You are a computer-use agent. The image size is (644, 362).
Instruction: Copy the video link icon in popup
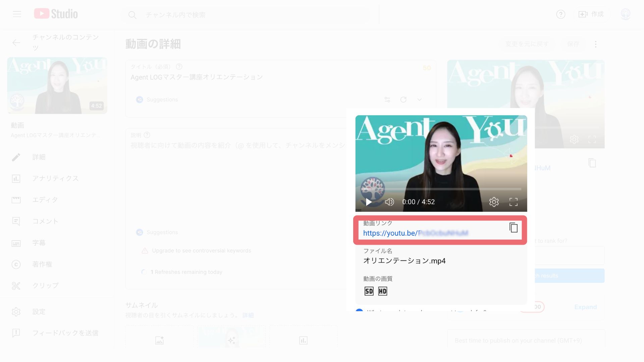pos(513,228)
